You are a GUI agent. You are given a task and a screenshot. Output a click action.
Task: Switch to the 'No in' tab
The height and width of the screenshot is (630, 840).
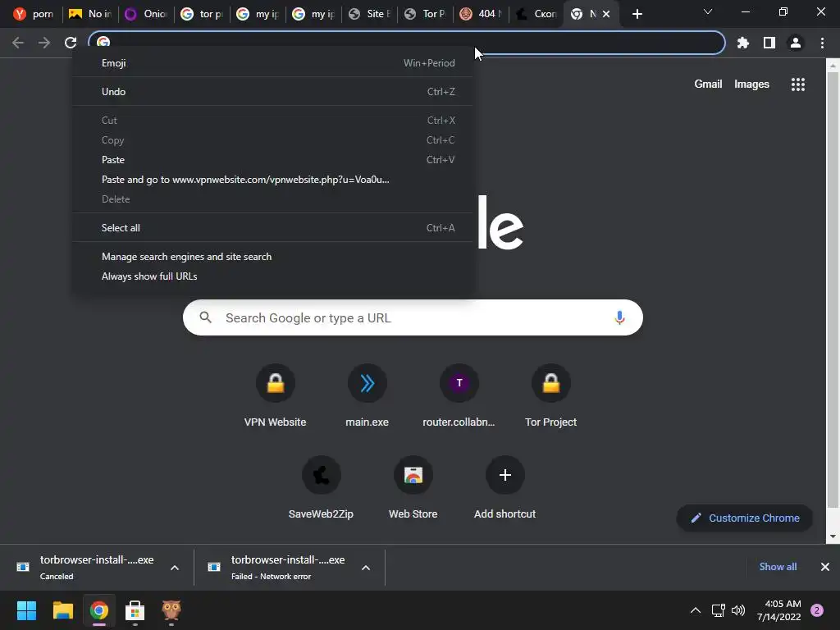tap(90, 14)
